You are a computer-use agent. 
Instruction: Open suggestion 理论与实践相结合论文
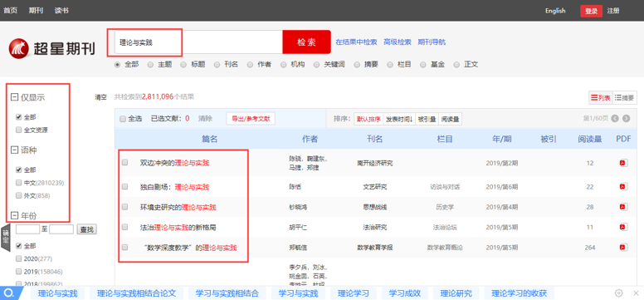(x=136, y=293)
